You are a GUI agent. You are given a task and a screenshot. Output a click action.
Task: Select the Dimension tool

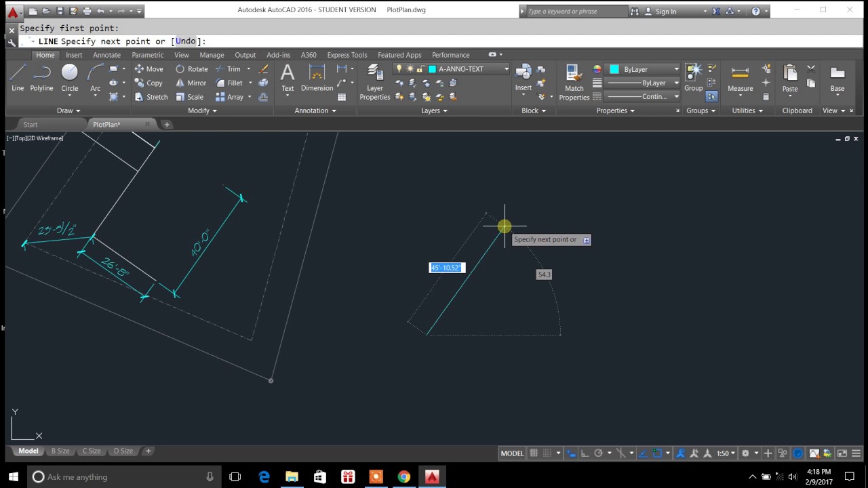click(x=317, y=78)
